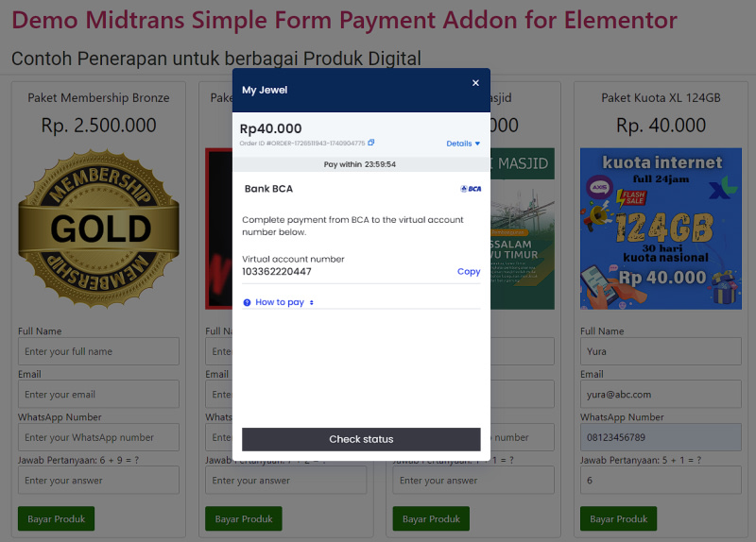
Task: Click the Full Name field containing Yura
Action: [x=661, y=351]
